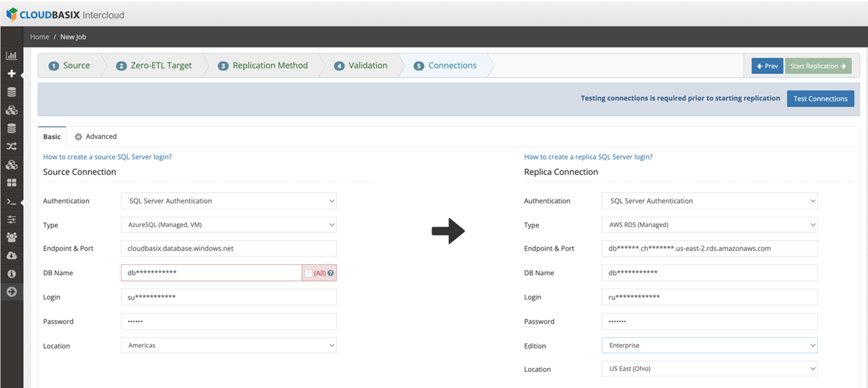The image size is (868, 388).
Task: Focus the Replica Endpoint & Port field
Action: click(709, 248)
